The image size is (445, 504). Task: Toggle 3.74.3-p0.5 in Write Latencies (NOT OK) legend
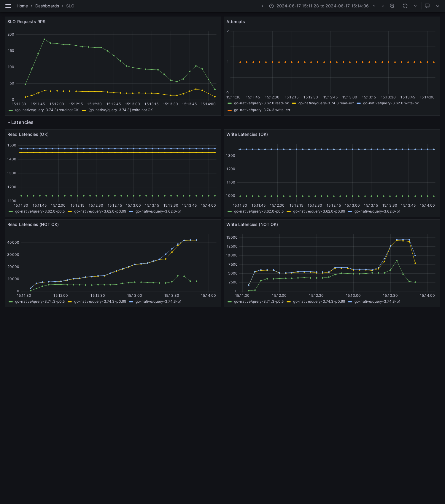point(259,302)
